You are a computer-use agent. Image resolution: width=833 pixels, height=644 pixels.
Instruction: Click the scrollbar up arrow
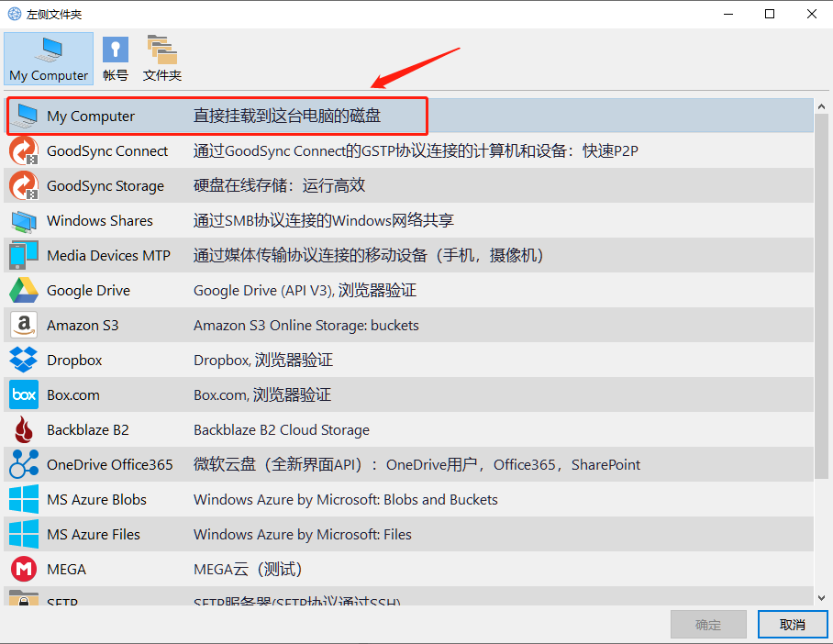(821, 106)
